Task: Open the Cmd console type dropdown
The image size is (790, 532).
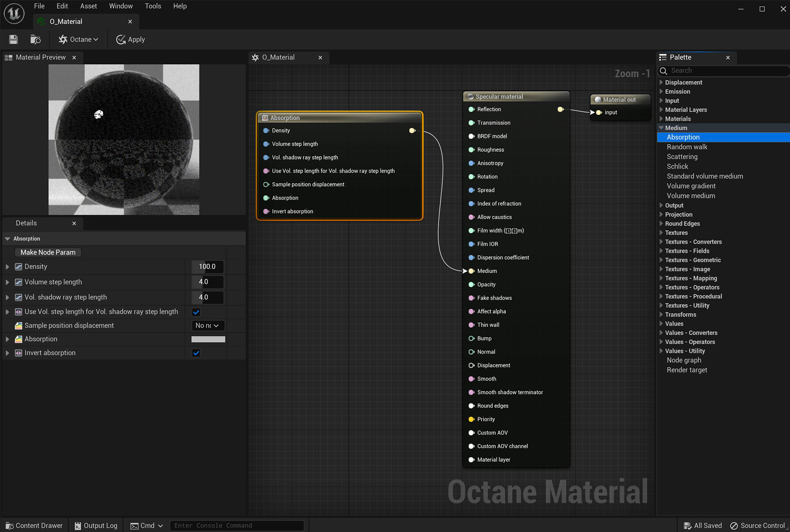Action: (147, 525)
